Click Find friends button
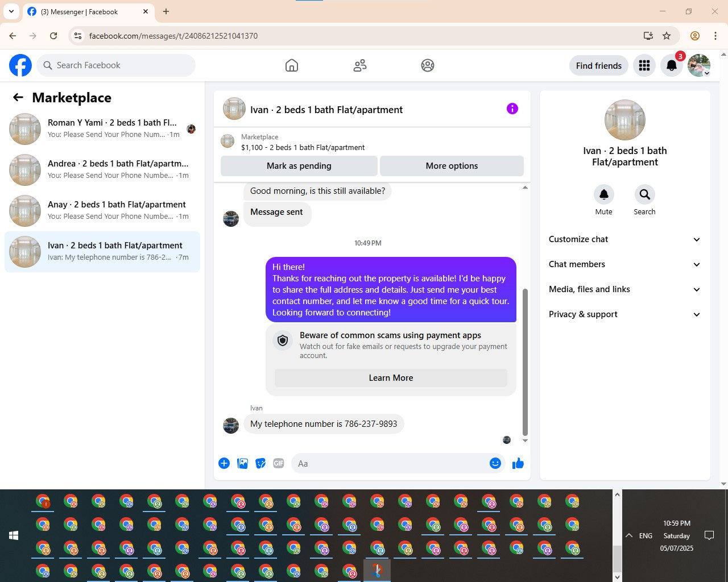Screen dimensions: 728x582 click(599, 65)
